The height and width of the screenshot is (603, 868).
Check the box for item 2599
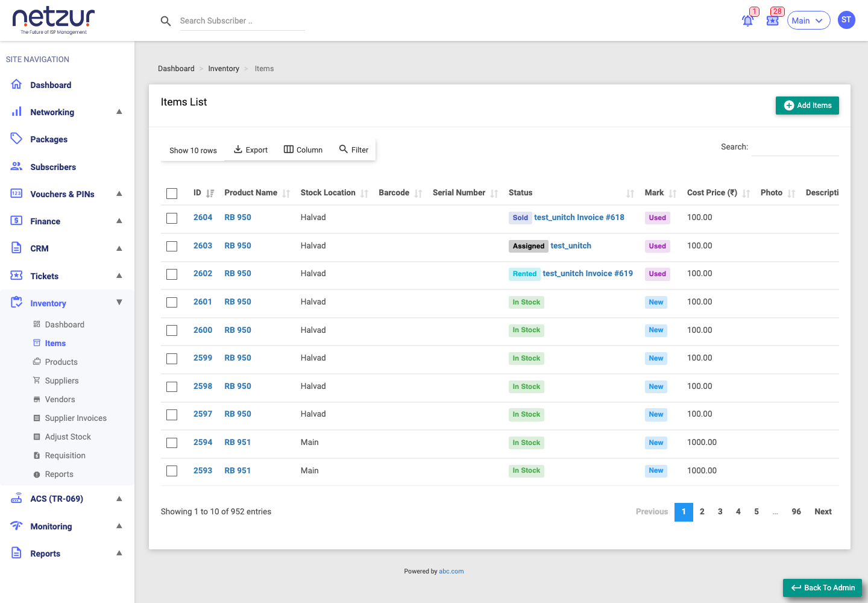coord(172,359)
